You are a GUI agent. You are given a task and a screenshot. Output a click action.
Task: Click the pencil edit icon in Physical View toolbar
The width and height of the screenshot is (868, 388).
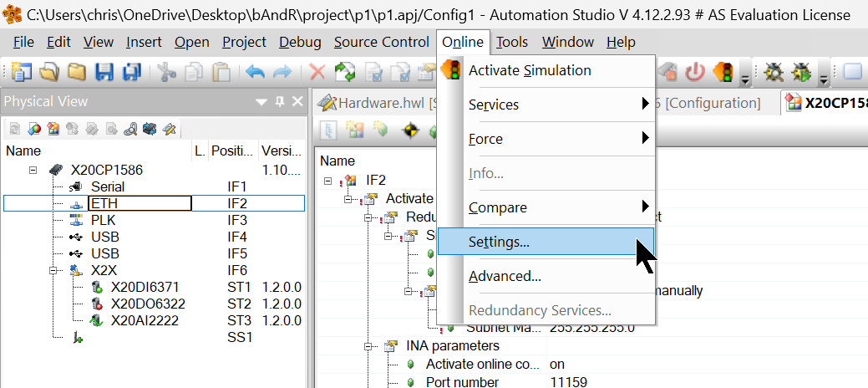coord(169,129)
